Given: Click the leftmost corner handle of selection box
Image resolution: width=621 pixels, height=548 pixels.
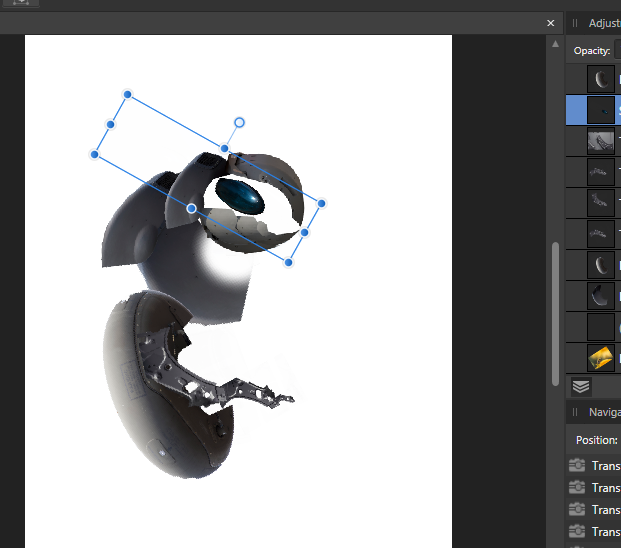Looking at the screenshot, I should [x=95, y=154].
